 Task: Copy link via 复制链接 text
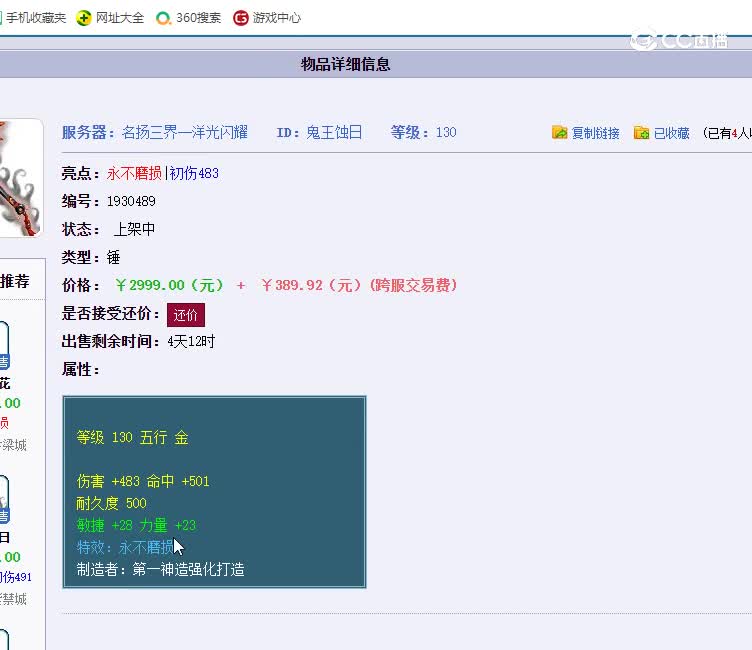(x=595, y=133)
